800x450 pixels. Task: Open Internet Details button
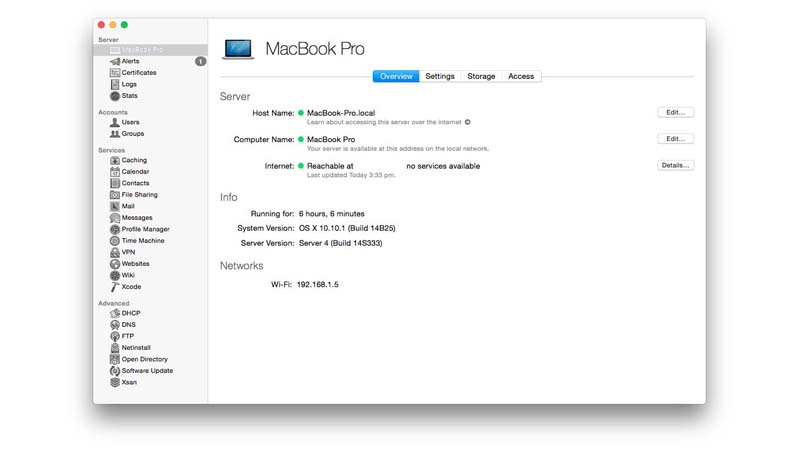click(676, 165)
